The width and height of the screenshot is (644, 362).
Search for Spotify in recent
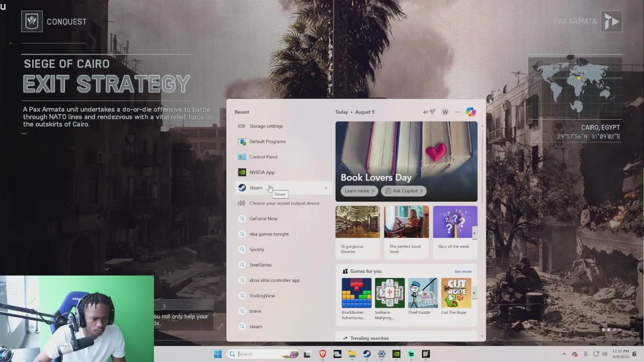(283, 249)
